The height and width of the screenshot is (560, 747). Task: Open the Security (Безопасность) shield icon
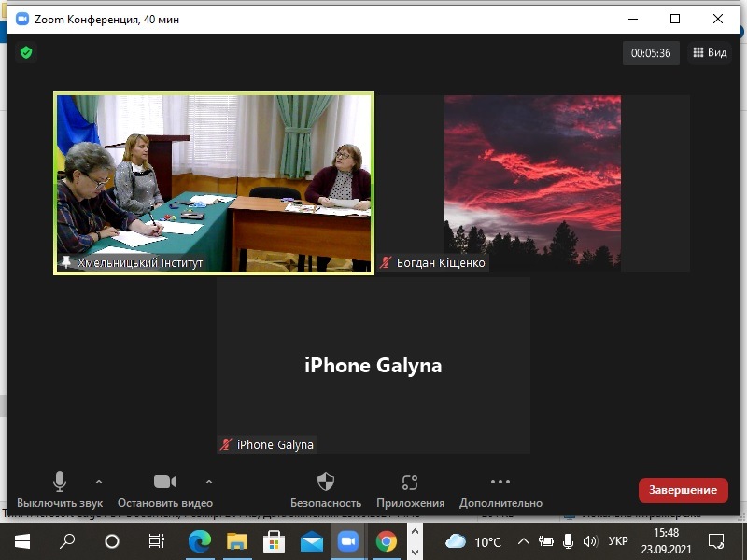[x=325, y=482]
